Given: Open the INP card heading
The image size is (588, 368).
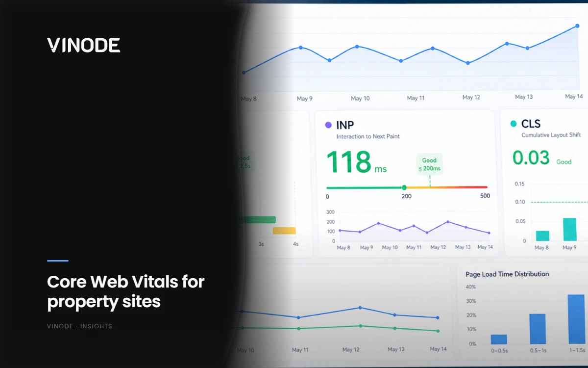Looking at the screenshot, I should pyautogui.click(x=345, y=125).
